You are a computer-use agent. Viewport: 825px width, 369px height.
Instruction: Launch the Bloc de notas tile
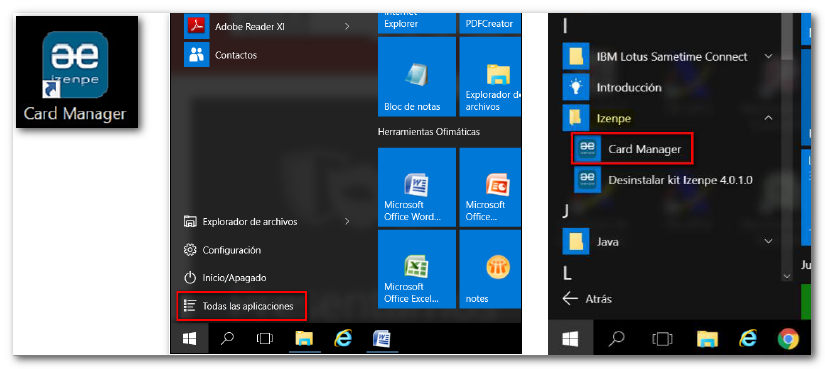point(417,76)
